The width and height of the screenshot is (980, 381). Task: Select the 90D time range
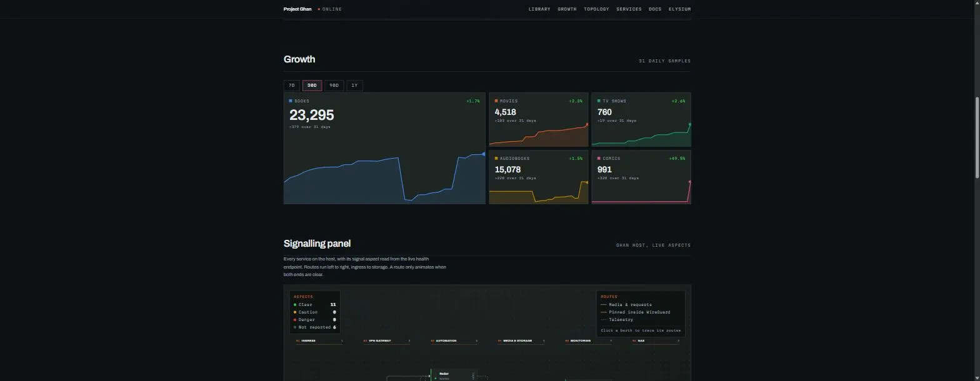pos(334,86)
